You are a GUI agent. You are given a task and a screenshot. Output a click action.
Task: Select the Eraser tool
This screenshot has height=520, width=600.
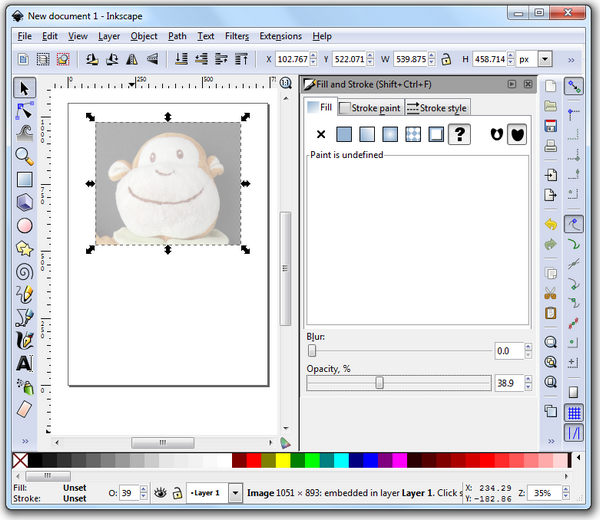click(24, 409)
